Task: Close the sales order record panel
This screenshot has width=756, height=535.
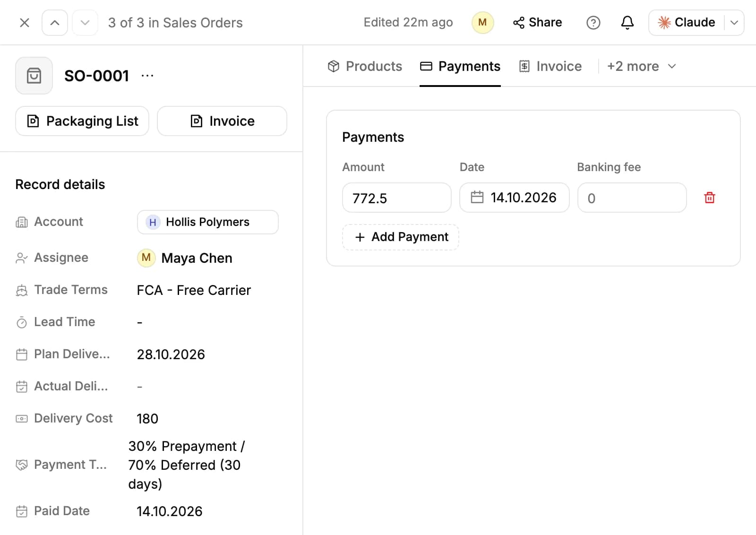Action: 25,23
